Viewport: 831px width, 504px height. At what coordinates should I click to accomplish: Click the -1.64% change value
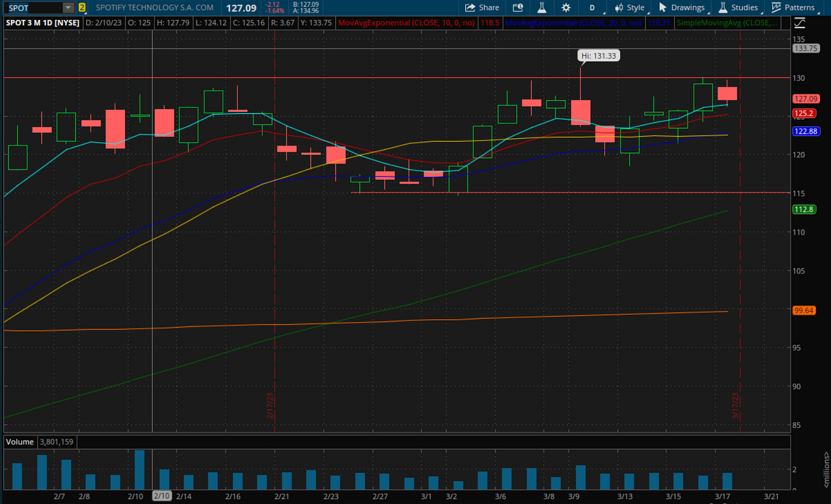coord(275,11)
